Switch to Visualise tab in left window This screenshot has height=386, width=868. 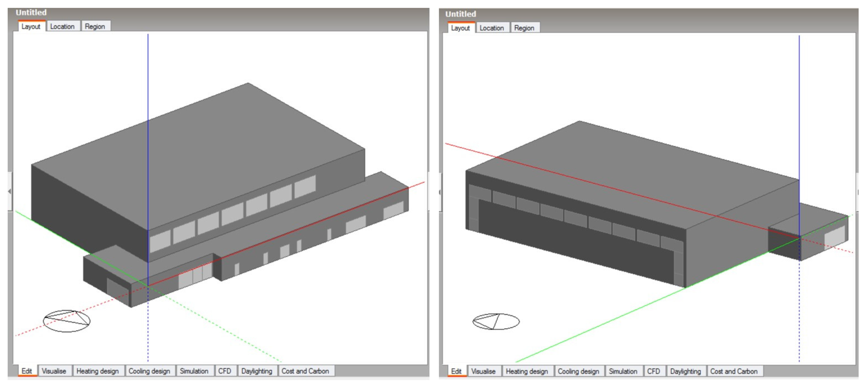54,371
